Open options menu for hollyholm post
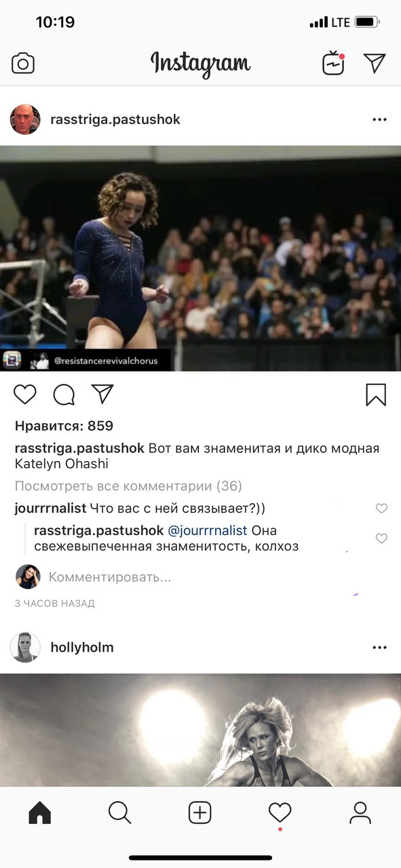Viewport: 401px width, 868px height. point(379,648)
